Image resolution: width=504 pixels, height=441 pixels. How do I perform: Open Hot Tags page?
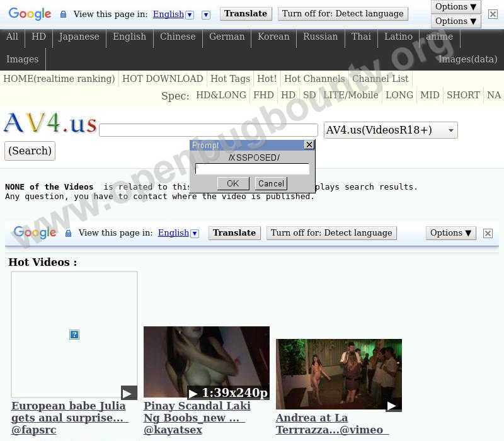[x=230, y=78]
